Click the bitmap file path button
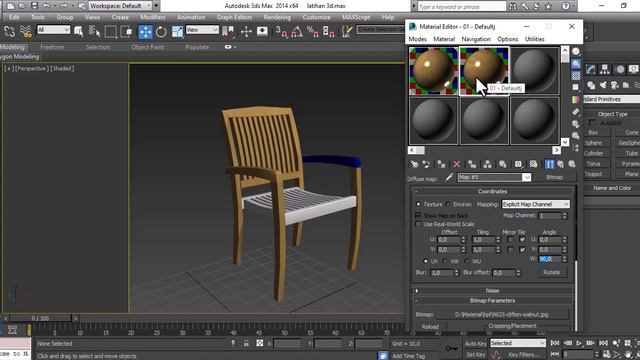The width and height of the screenshot is (640, 360). [x=502, y=315]
